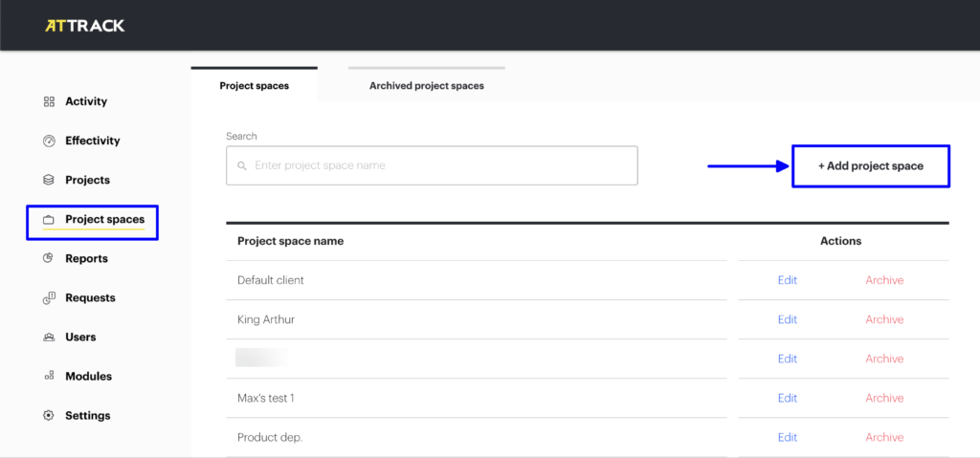Click the Product dep. row name

pos(270,437)
